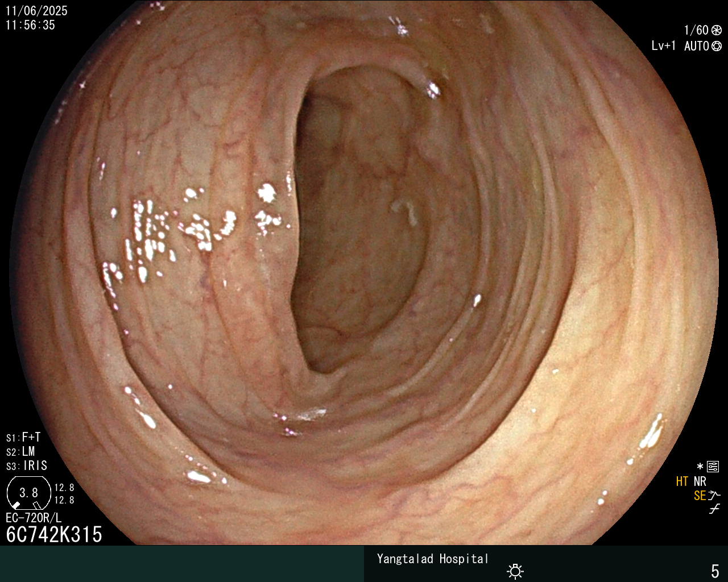
Task: Toggle the HT indicator
Action: coord(682,481)
